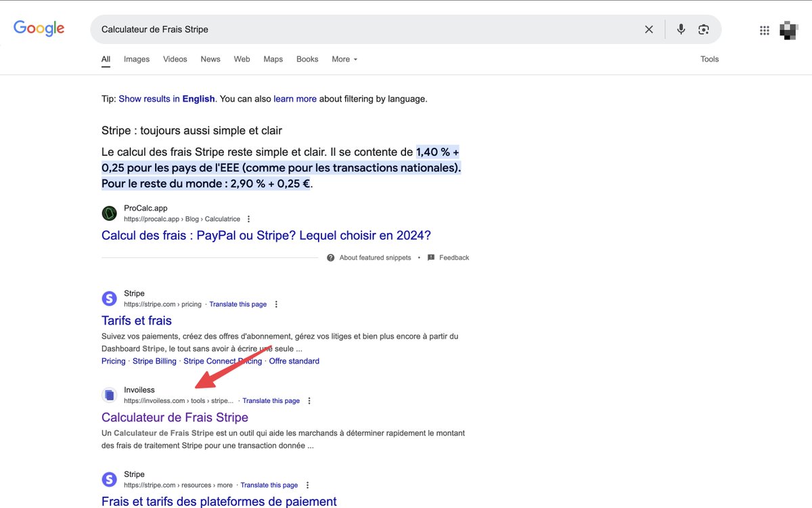Switch to the Images tab
This screenshot has width=812, height=508.
click(x=137, y=59)
